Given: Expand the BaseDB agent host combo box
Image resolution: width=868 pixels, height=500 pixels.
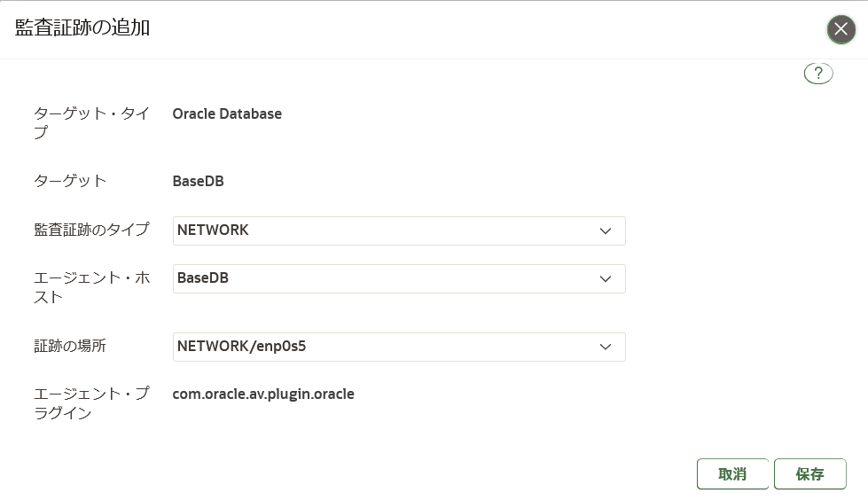Looking at the screenshot, I should [x=399, y=279].
